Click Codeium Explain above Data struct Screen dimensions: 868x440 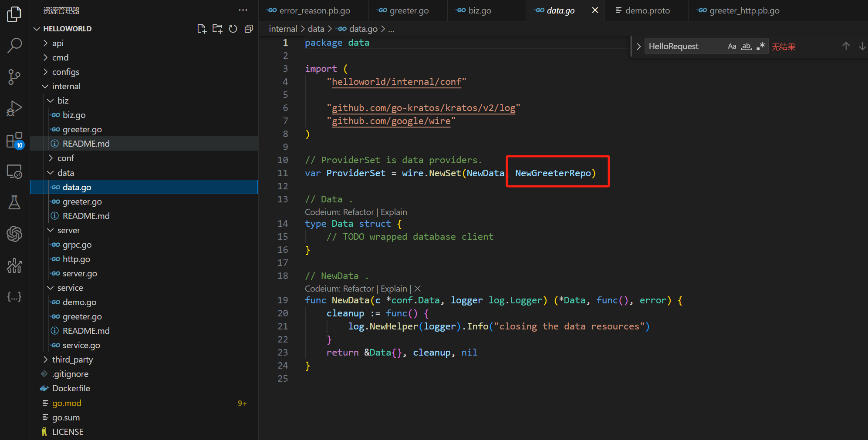(394, 212)
